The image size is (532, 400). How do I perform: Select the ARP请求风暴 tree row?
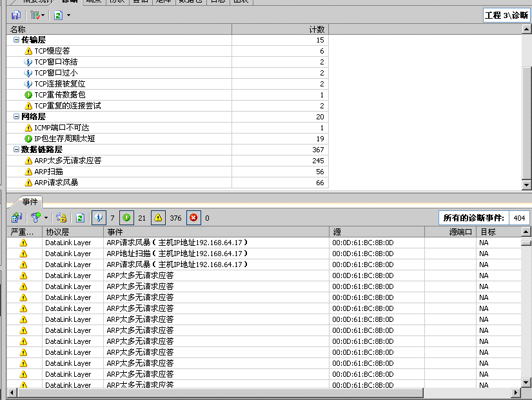coord(168,183)
